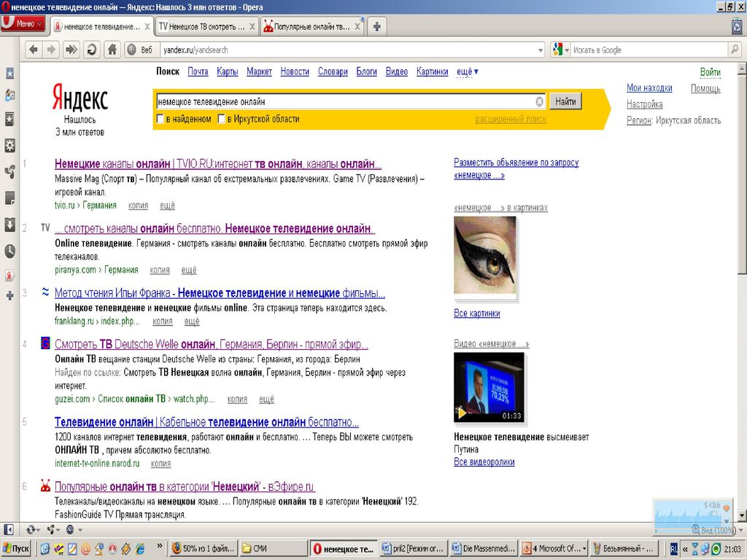This screenshot has width=747, height=560.
Task: Open the History clock panel in sidebar
Action: (x=9, y=251)
